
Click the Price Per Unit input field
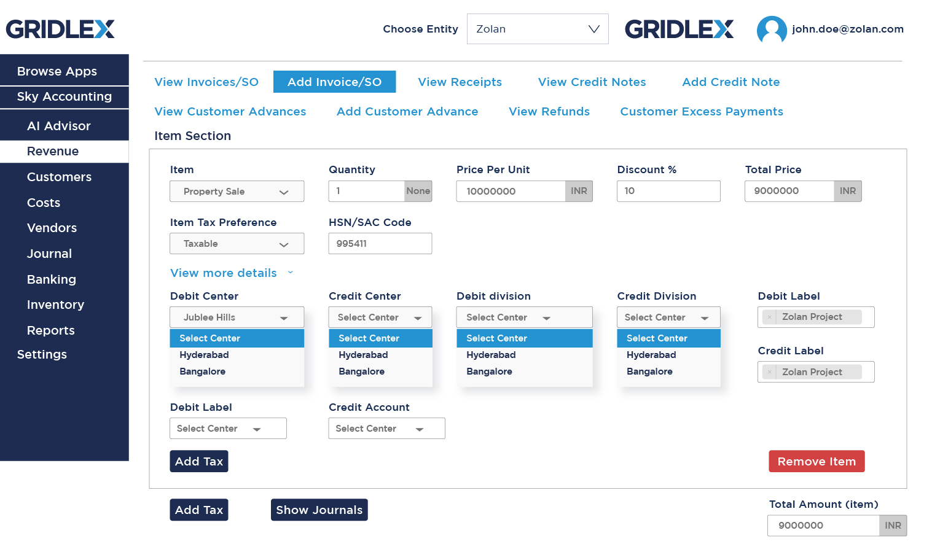point(511,191)
